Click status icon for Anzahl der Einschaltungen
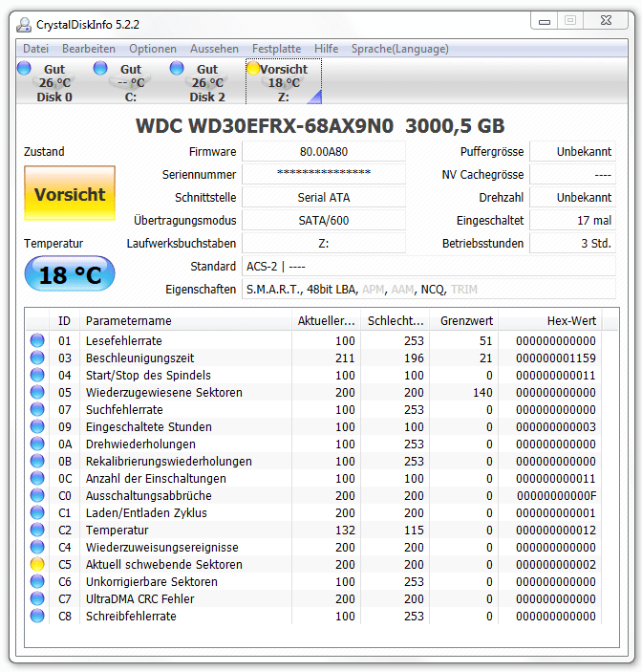 click(37, 478)
